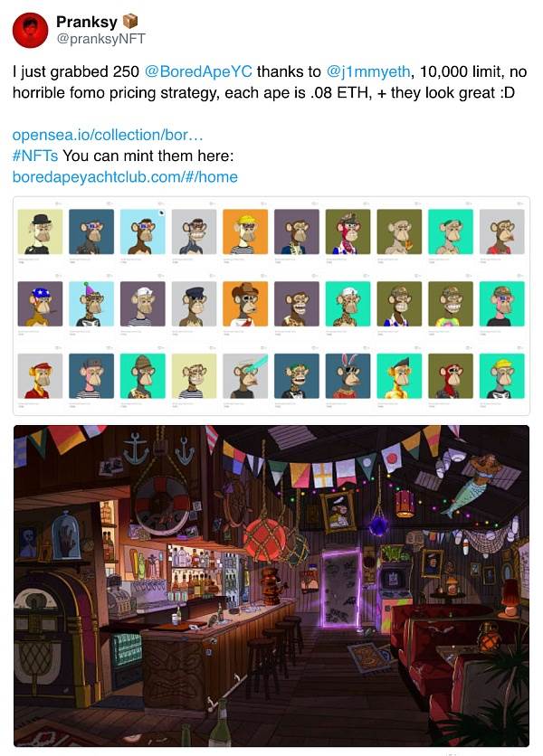Open the bar clubhouse illustration
Screen dimensions: 543x756
pos(271,585)
